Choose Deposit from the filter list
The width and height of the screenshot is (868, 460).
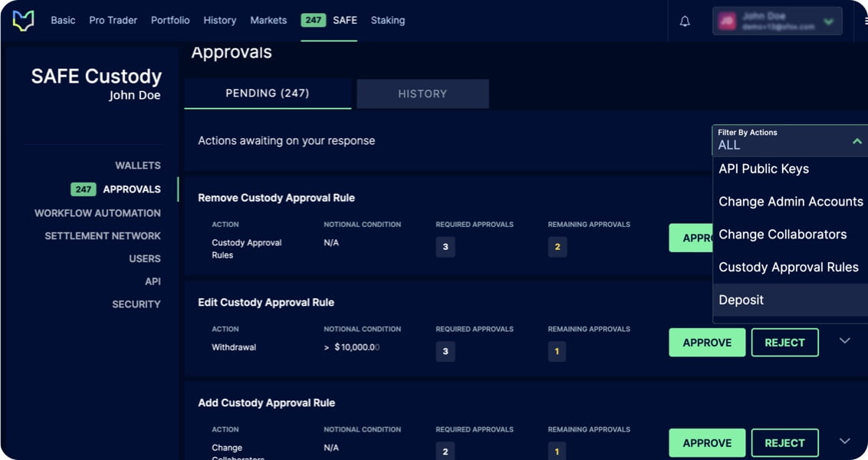click(x=741, y=301)
